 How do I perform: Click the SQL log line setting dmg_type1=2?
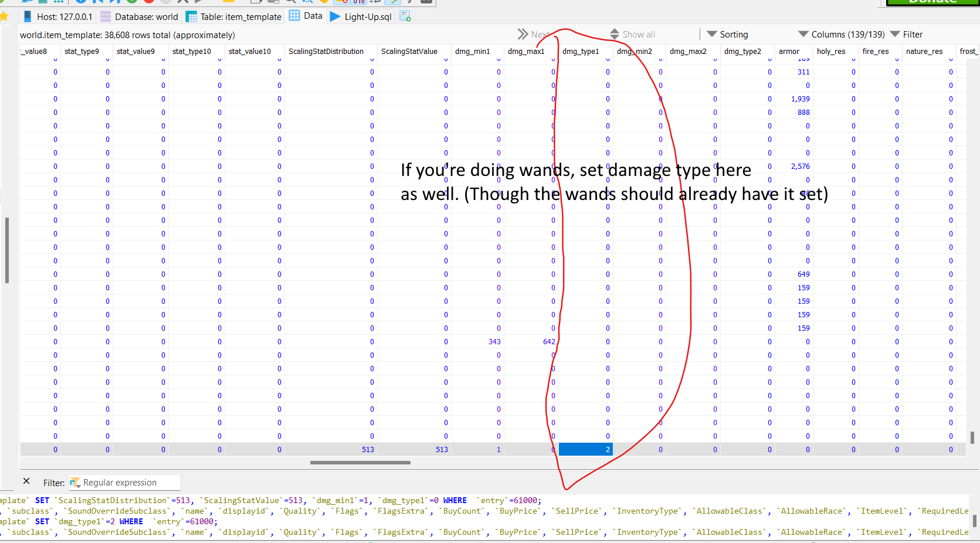pyautogui.click(x=109, y=522)
